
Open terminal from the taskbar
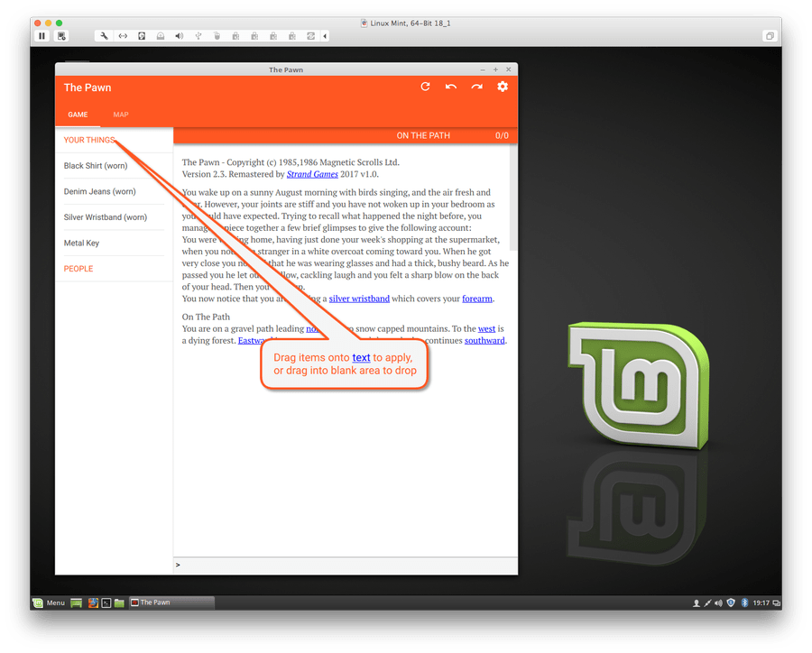pyautogui.click(x=106, y=602)
